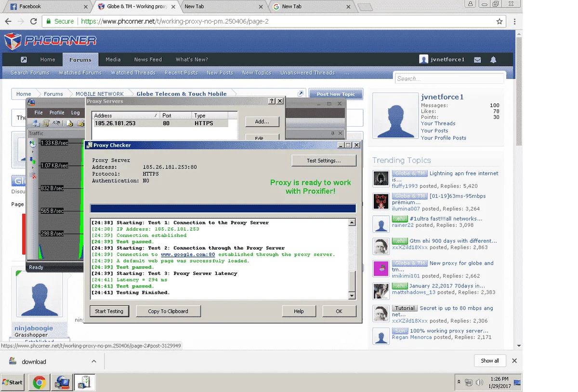Click the Post New Topic button
Viewport: 578px width, 392px height.
[x=336, y=94]
